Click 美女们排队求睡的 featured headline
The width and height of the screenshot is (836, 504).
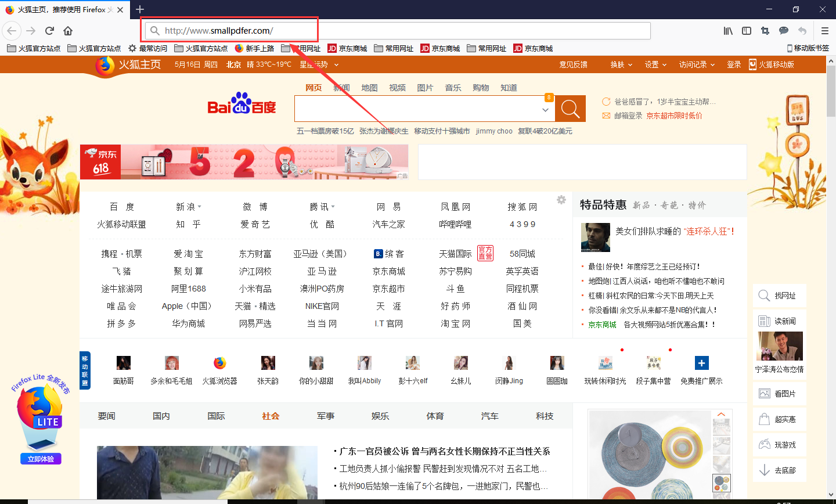[x=675, y=231]
